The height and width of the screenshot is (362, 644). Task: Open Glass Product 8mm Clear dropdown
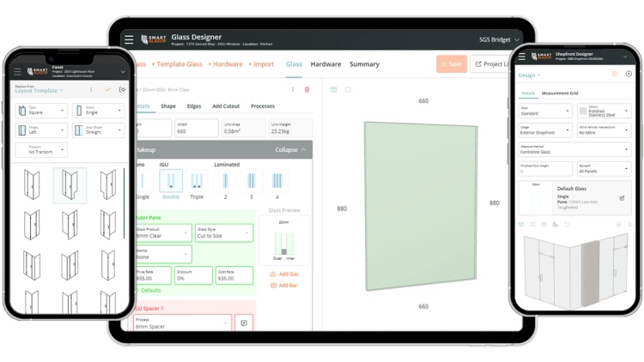click(x=162, y=232)
